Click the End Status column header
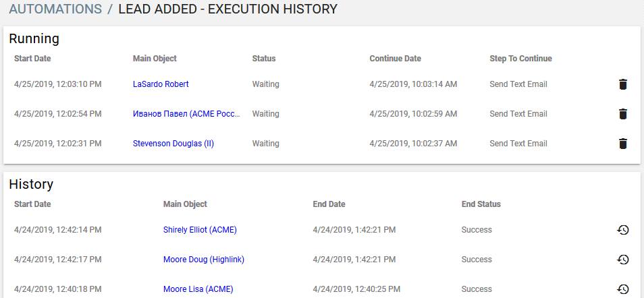644x298 pixels. pyautogui.click(x=481, y=204)
